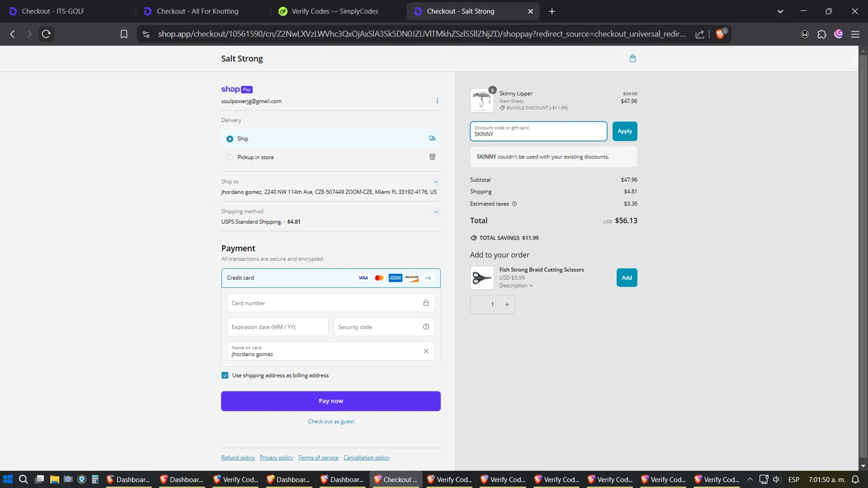The height and width of the screenshot is (488, 868).
Task: Click the security code help icon
Action: tap(426, 327)
